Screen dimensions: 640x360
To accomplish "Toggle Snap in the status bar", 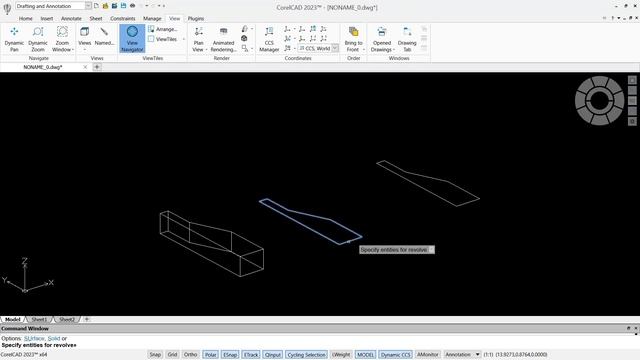I will tap(155, 355).
